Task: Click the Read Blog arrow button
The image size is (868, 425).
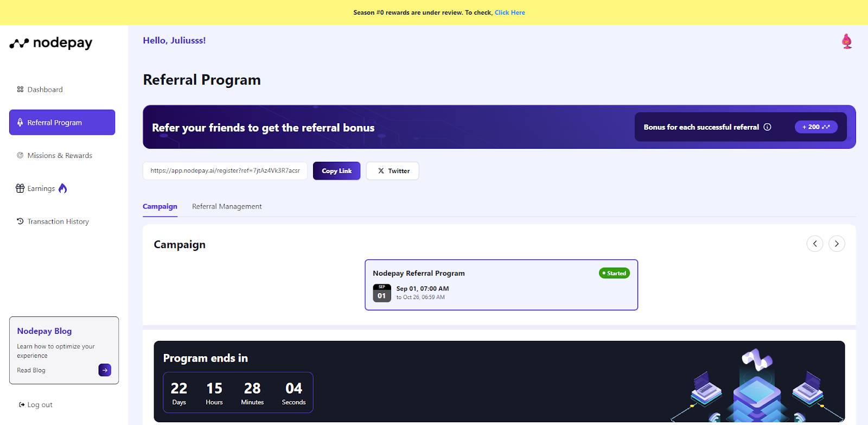Action: (105, 370)
